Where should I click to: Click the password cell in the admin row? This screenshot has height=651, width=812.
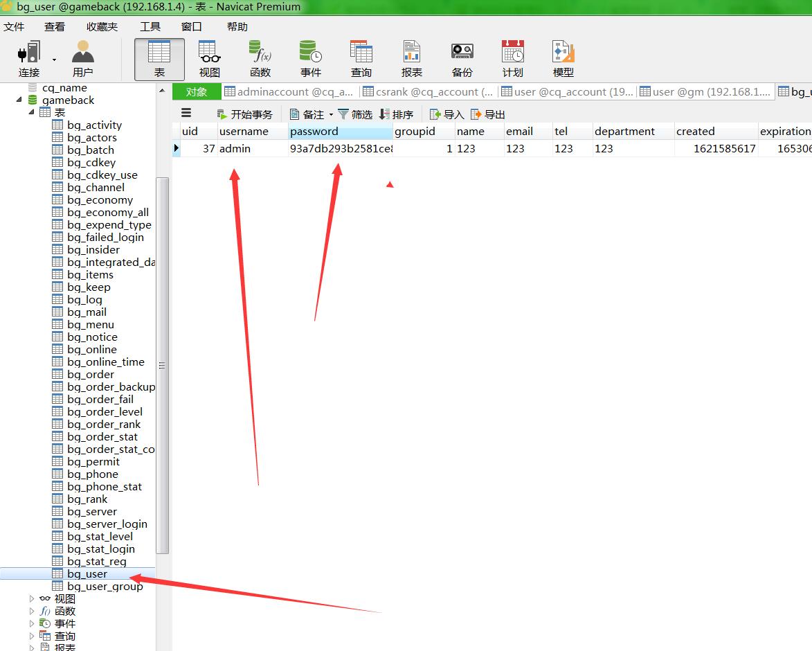coord(340,149)
